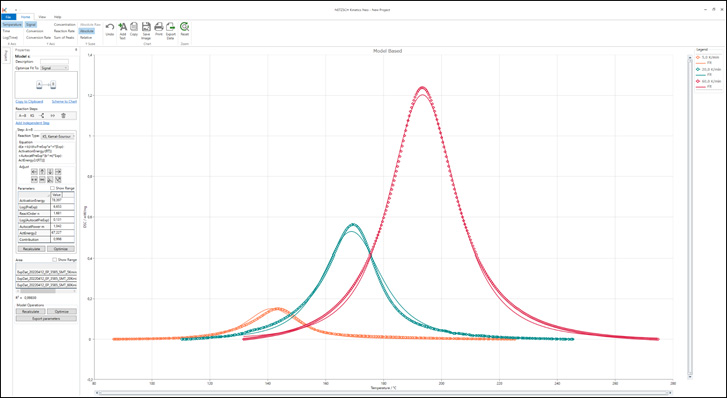The height and width of the screenshot is (398, 727).
Task: Add an A→B reaction step
Action: (22, 116)
